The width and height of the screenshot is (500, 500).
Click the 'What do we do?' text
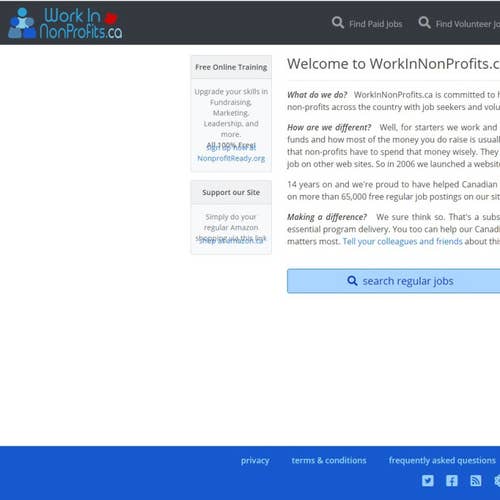tap(317, 95)
